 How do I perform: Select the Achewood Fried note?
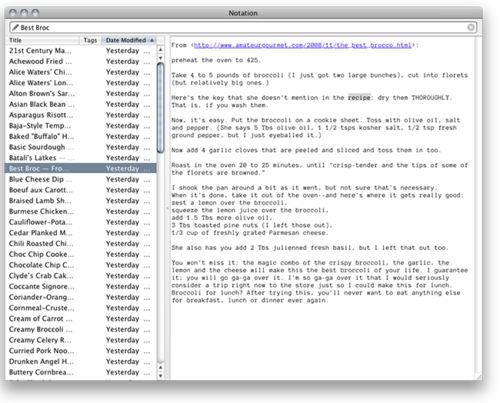point(81,61)
